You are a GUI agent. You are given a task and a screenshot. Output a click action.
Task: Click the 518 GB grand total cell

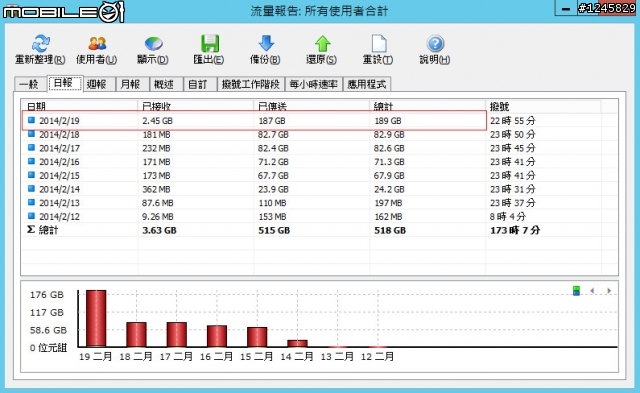tap(390, 230)
